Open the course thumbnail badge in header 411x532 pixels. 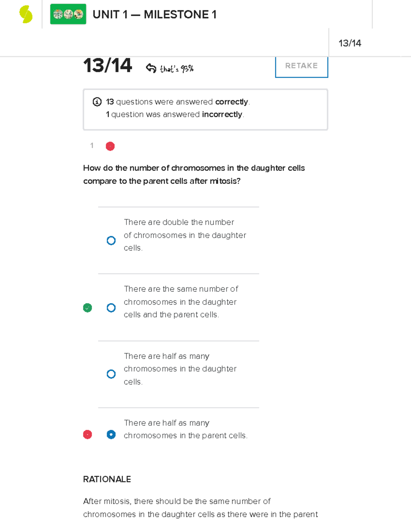coord(68,14)
